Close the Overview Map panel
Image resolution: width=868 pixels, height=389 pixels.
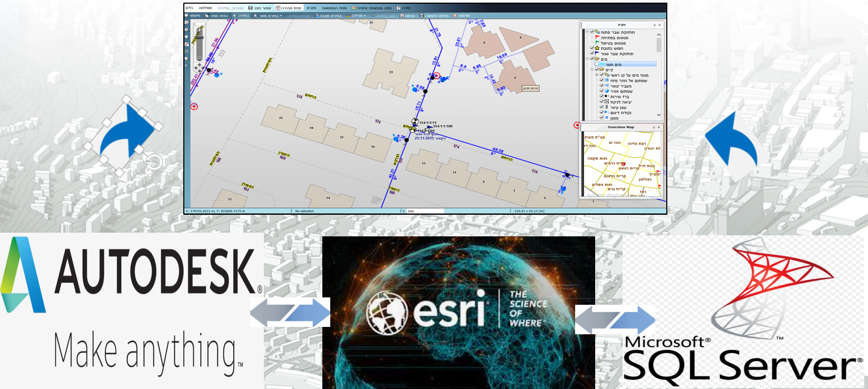click(659, 127)
